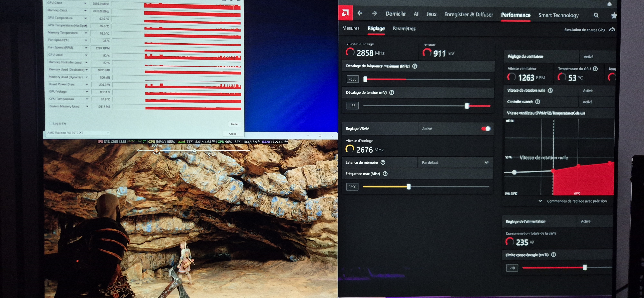Click the "1263 RPM" fan speed reading
The image size is (644, 298).
[x=531, y=78]
